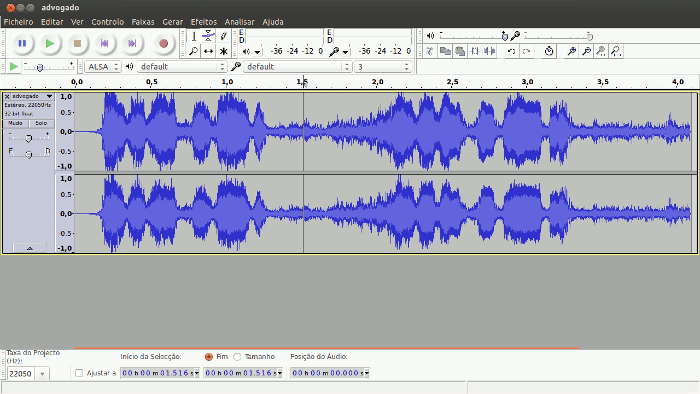Open the input device 'default' dropdown
The width and height of the screenshot is (700, 394).
pyautogui.click(x=297, y=66)
